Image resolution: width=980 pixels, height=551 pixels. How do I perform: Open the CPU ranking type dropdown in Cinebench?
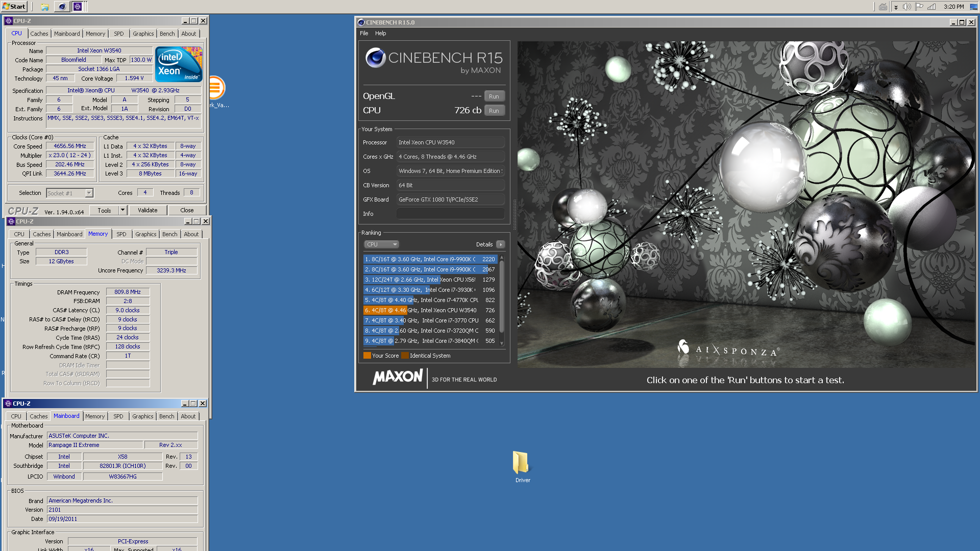coord(381,244)
